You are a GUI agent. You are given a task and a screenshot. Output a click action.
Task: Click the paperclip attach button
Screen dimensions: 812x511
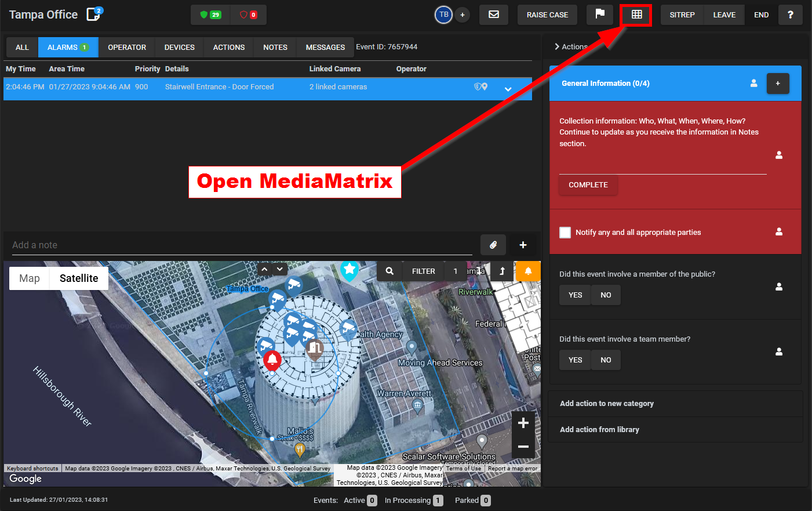pos(493,245)
